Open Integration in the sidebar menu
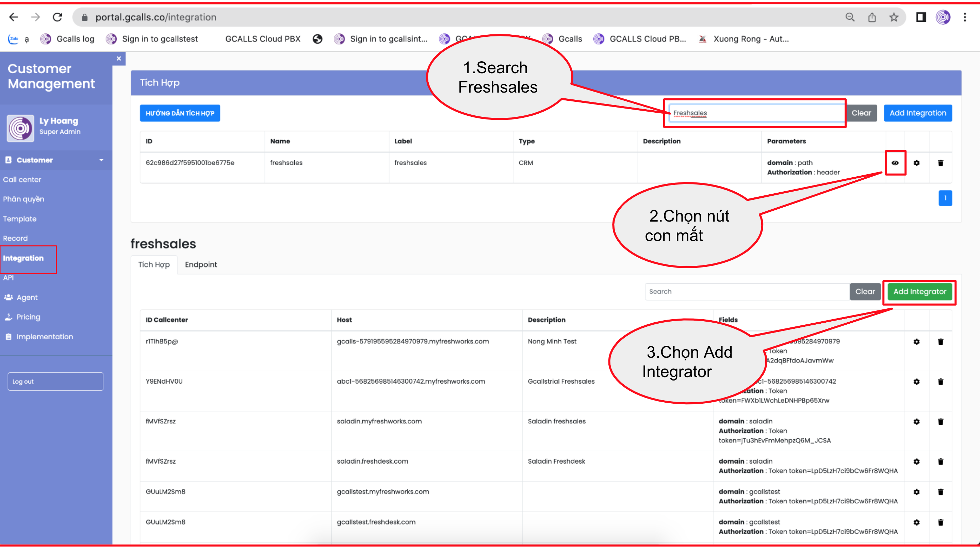980x550 pixels. (23, 258)
